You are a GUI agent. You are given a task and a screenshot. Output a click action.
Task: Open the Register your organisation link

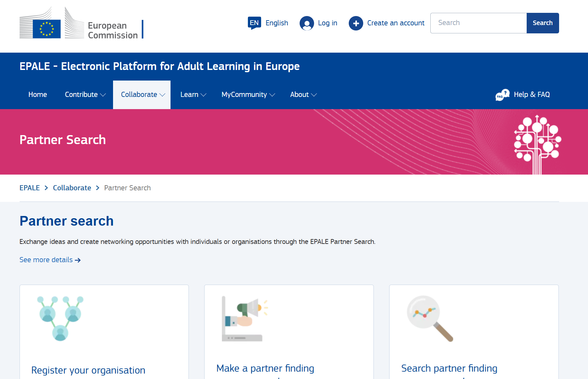pos(88,370)
